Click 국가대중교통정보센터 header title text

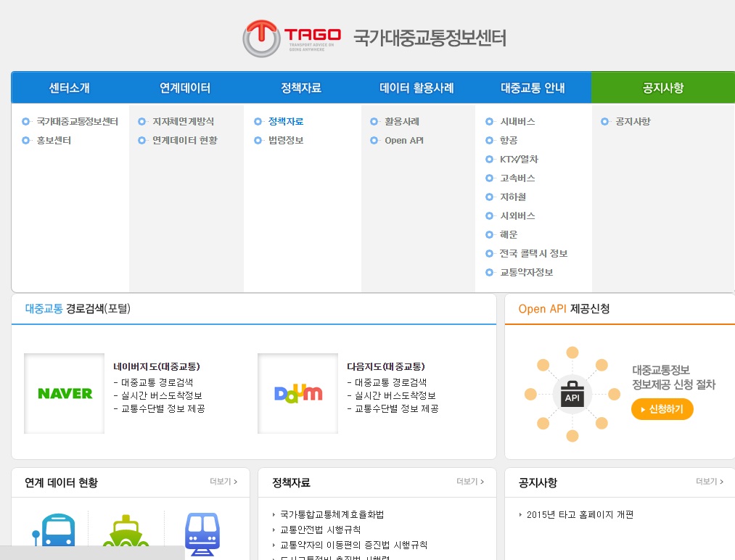tap(430, 38)
